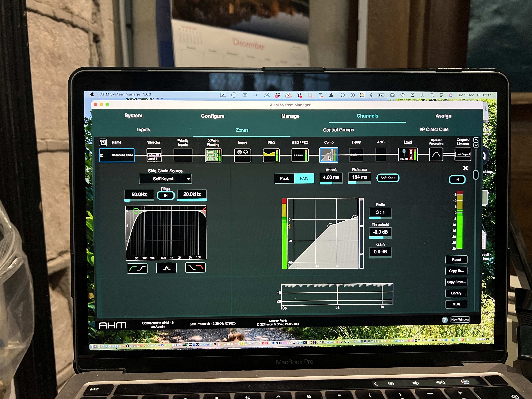Select the band-pass filter shape icon
532x399 pixels.
(166, 268)
